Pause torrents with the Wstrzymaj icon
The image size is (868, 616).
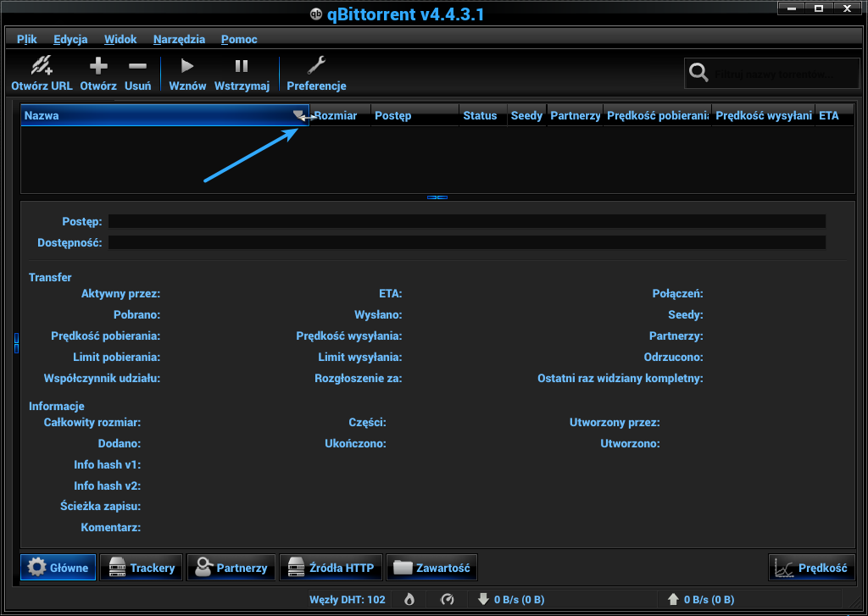coord(242,66)
